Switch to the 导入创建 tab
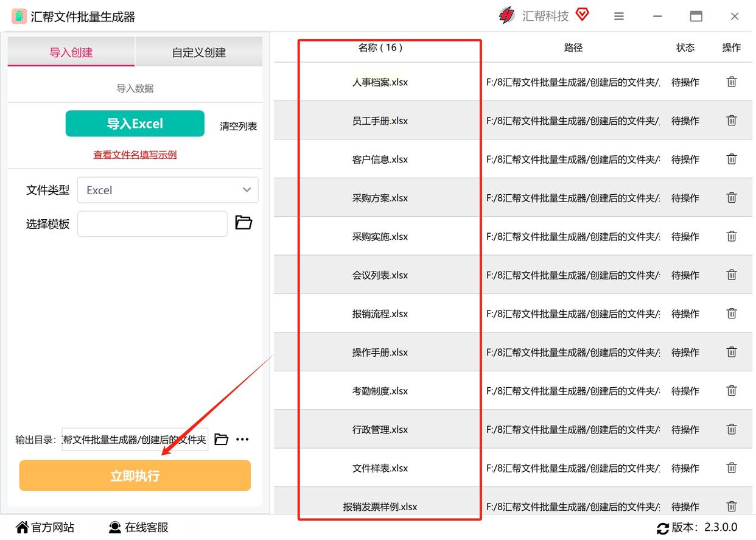 [x=71, y=52]
